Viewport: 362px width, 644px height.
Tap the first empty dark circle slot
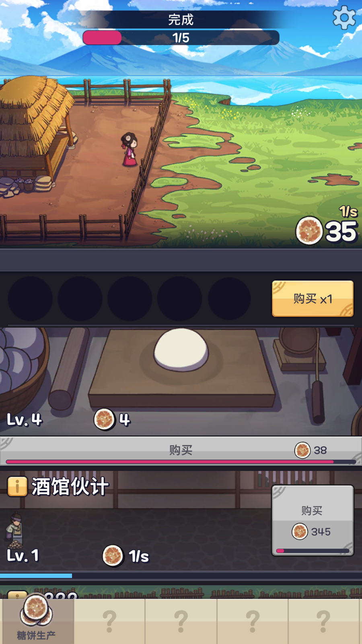[30, 299]
